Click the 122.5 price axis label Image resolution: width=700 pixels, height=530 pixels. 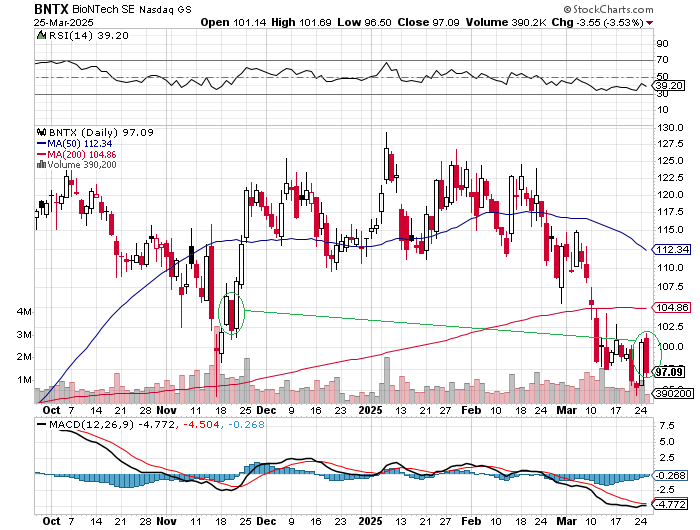coord(670,178)
